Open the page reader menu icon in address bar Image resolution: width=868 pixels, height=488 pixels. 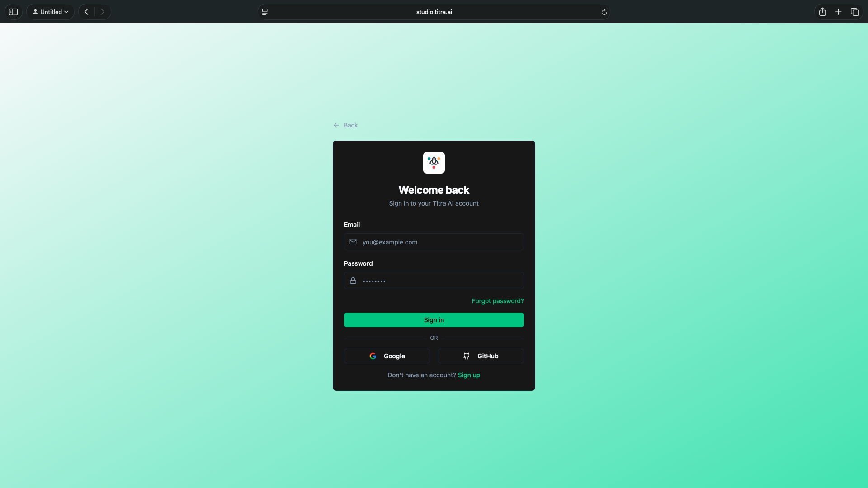pos(265,12)
